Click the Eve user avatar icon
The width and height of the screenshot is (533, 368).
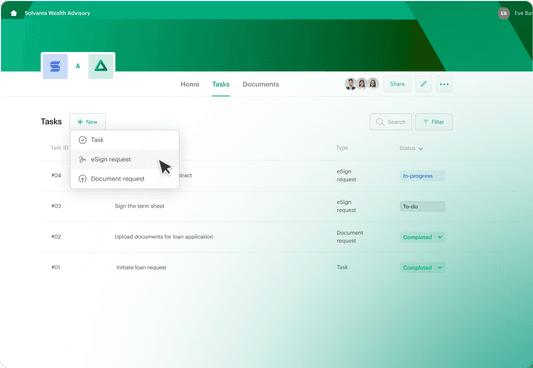[x=504, y=13]
